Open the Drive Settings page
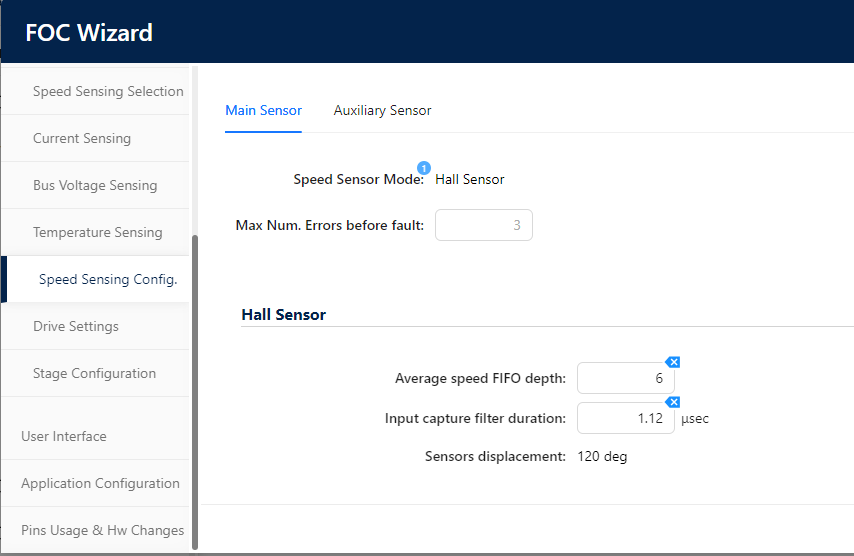Image resolution: width=854 pixels, height=556 pixels. click(x=76, y=326)
